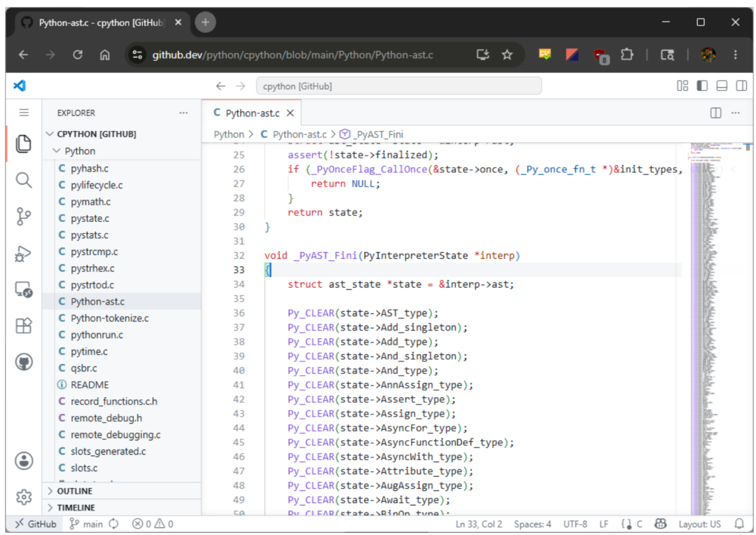756x535 pixels.
Task: Open pystrhex.c file
Action: coord(122,268)
